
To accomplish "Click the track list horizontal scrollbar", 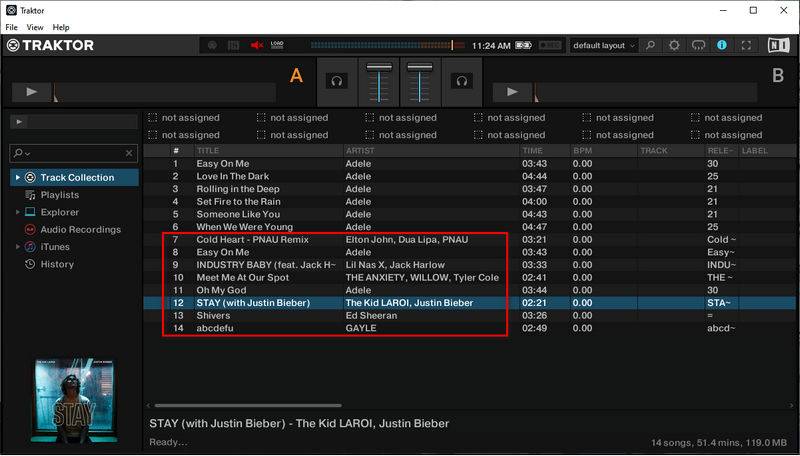I will click(x=248, y=406).
